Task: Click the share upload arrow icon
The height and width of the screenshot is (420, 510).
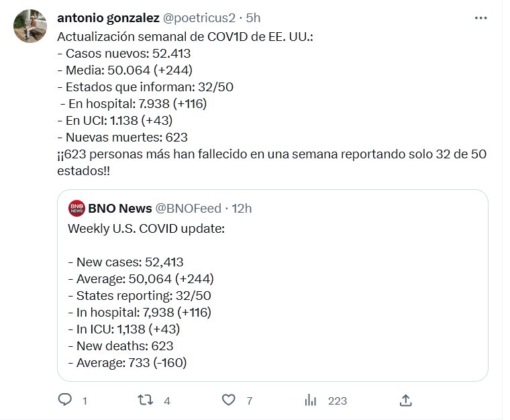Action: point(405,401)
